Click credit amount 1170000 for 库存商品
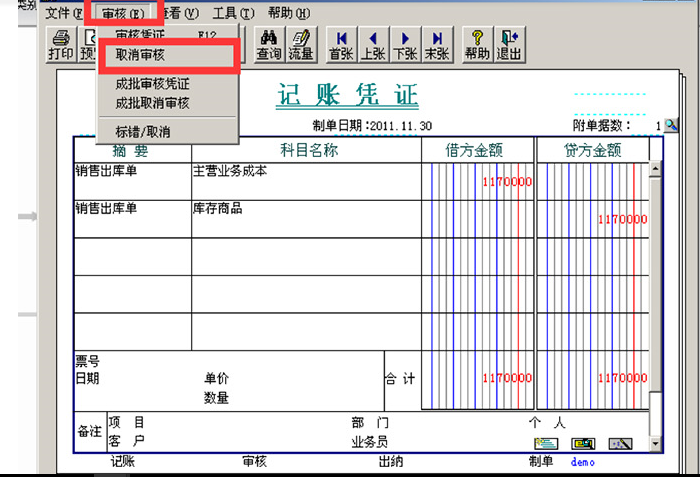This screenshot has width=700, height=477. (x=623, y=219)
